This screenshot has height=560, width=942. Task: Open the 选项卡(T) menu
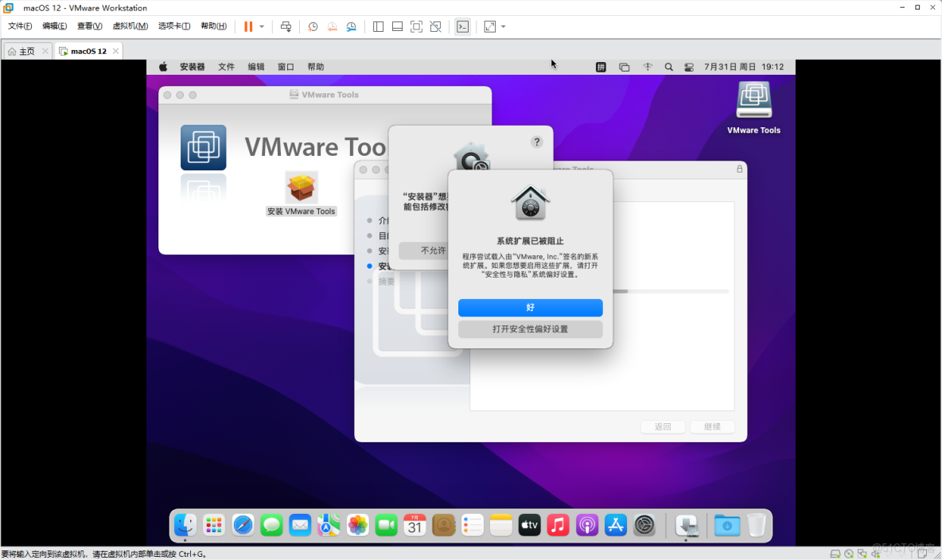174,25
